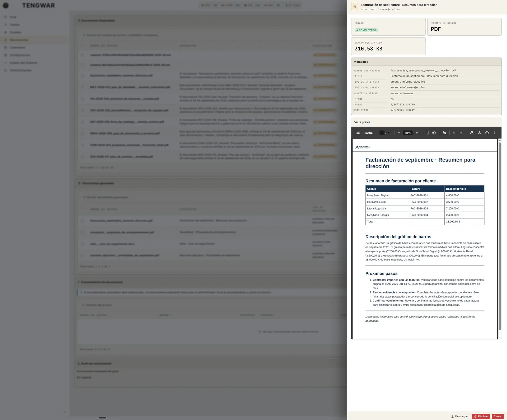The width and height of the screenshot is (507, 420).
Task: Zoom out in the PDF preview
Action: (399, 133)
